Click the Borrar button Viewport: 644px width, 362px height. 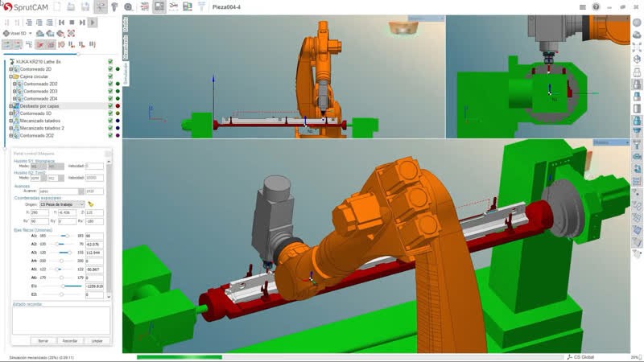click(43, 340)
